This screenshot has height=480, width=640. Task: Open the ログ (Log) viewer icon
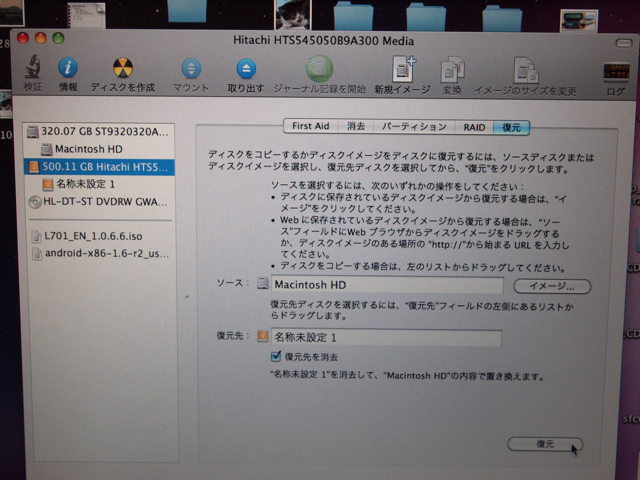point(615,72)
